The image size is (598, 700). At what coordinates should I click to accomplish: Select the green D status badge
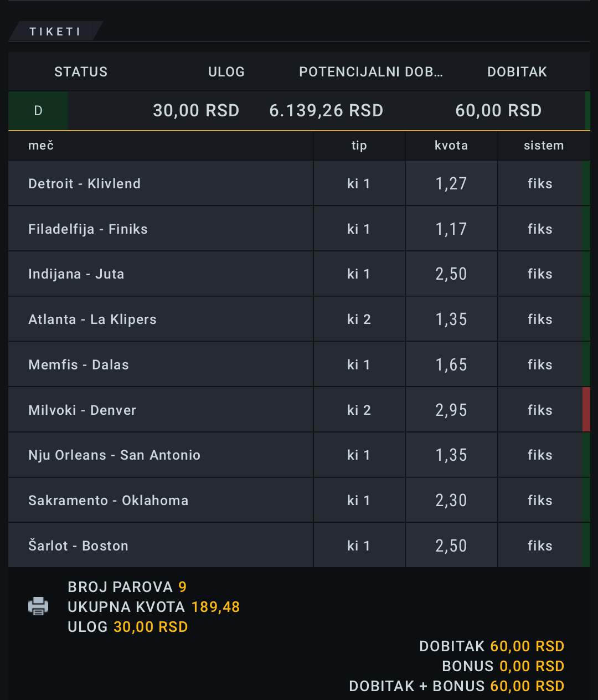tap(38, 111)
